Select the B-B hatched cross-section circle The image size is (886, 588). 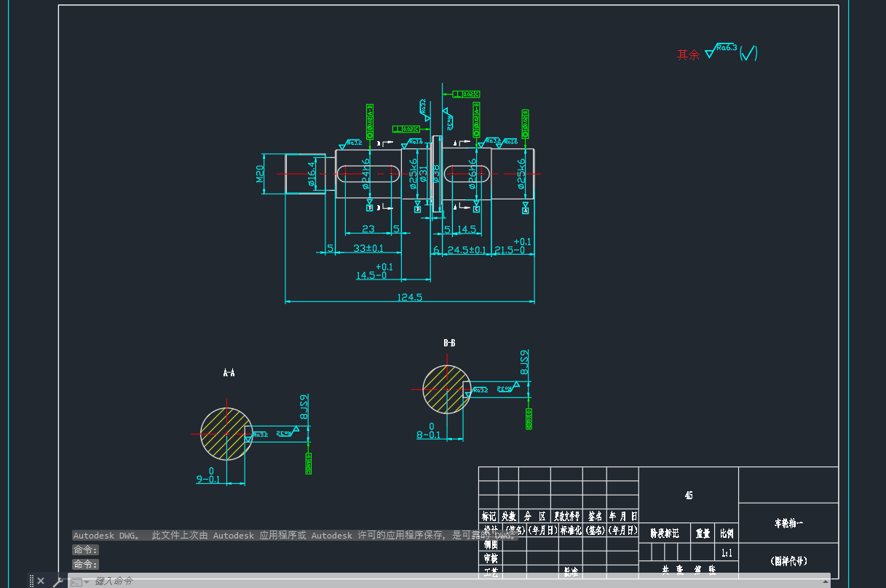pyautogui.click(x=446, y=389)
